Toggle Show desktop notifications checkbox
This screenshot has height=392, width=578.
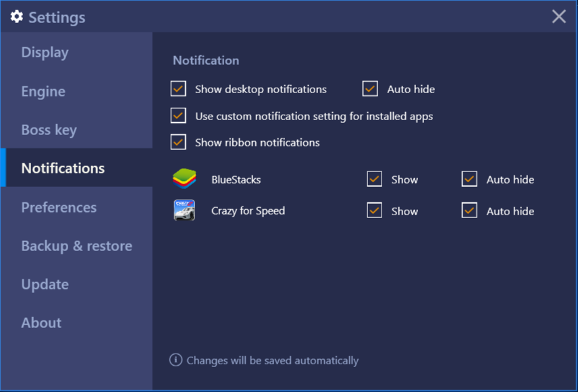[178, 89]
